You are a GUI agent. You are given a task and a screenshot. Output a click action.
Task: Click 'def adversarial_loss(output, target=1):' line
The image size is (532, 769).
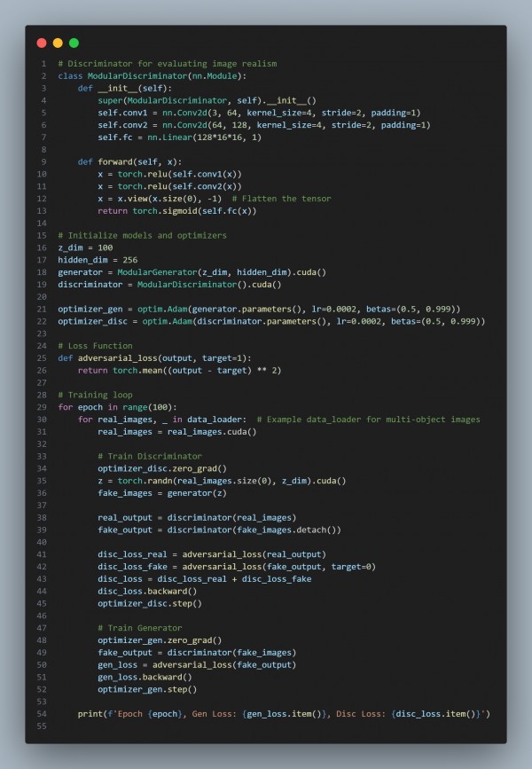pos(154,358)
